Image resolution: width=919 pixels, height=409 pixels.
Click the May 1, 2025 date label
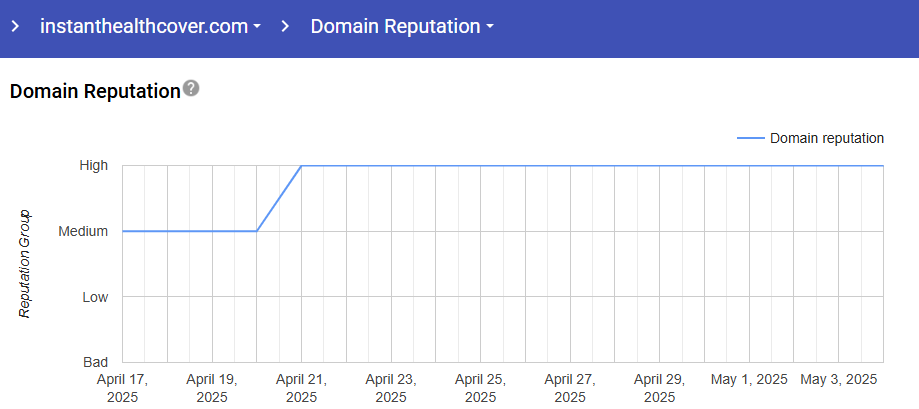point(749,380)
